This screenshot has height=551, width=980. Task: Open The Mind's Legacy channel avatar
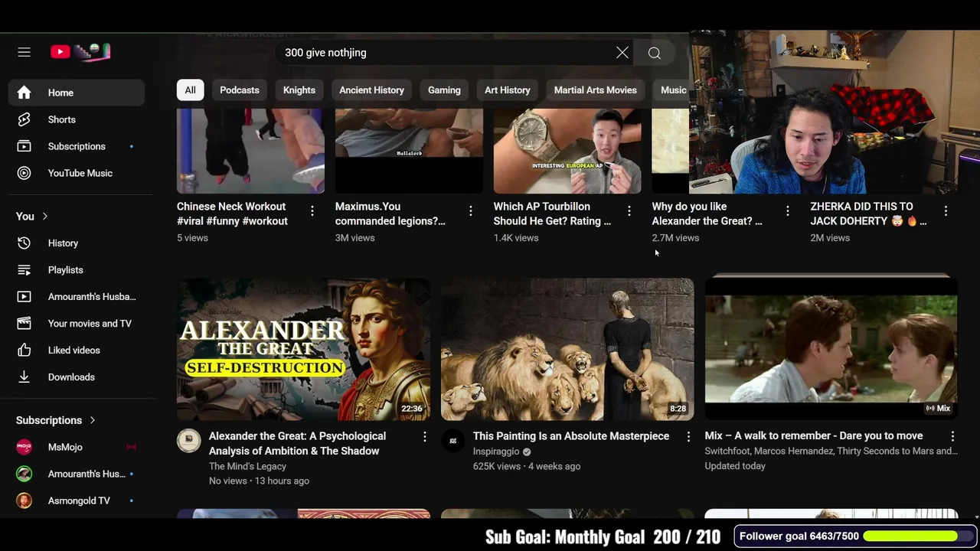(188, 441)
